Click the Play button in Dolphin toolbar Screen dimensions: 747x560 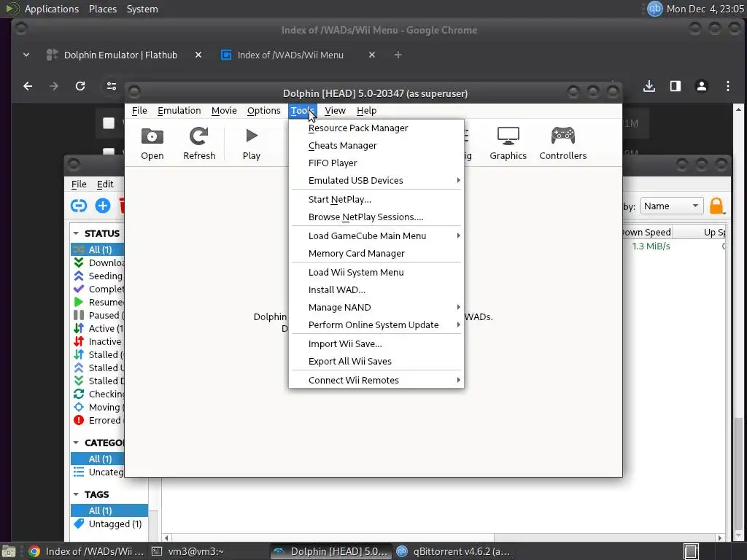coord(252,144)
